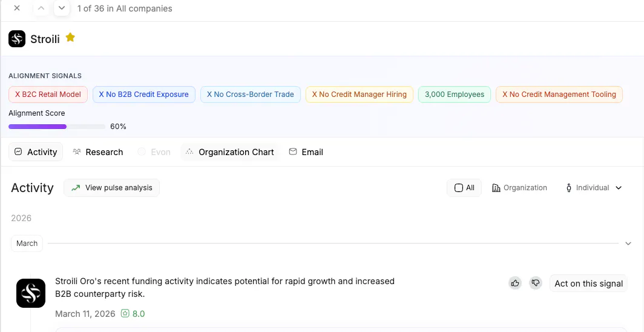The height and width of the screenshot is (332, 644).
Task: Click the green trend arrow icon
Action: 76,188
